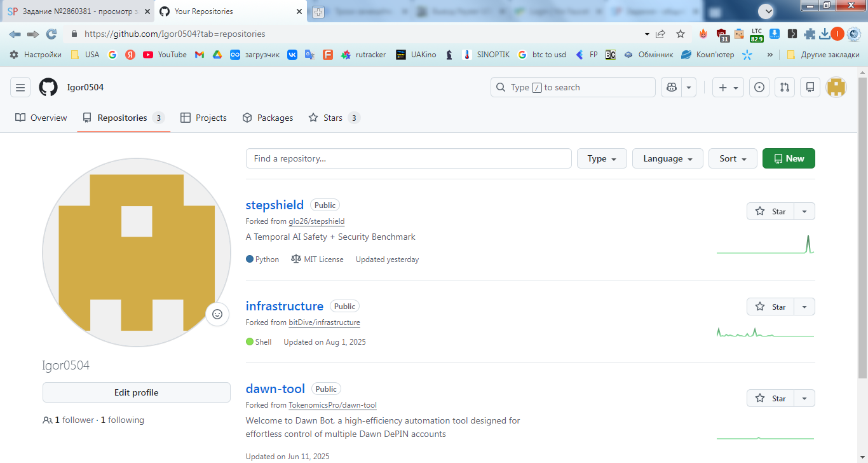Open the header Repositories icon beside avatar
This screenshot has width=868, height=463.
coord(810,87)
